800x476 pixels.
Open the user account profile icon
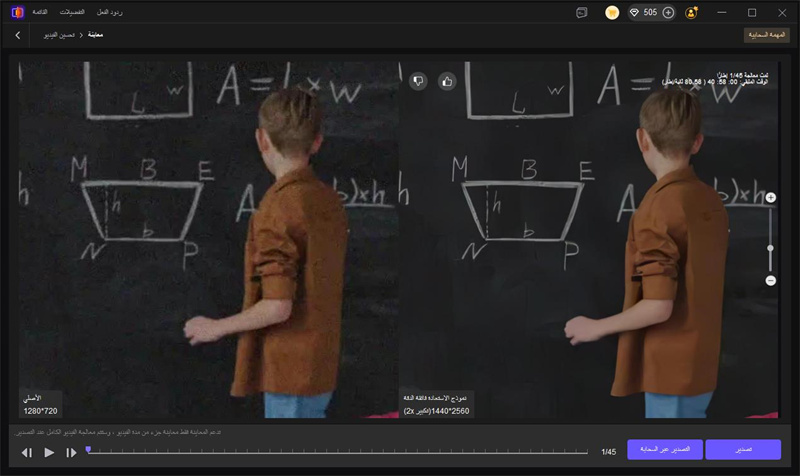coord(692,13)
